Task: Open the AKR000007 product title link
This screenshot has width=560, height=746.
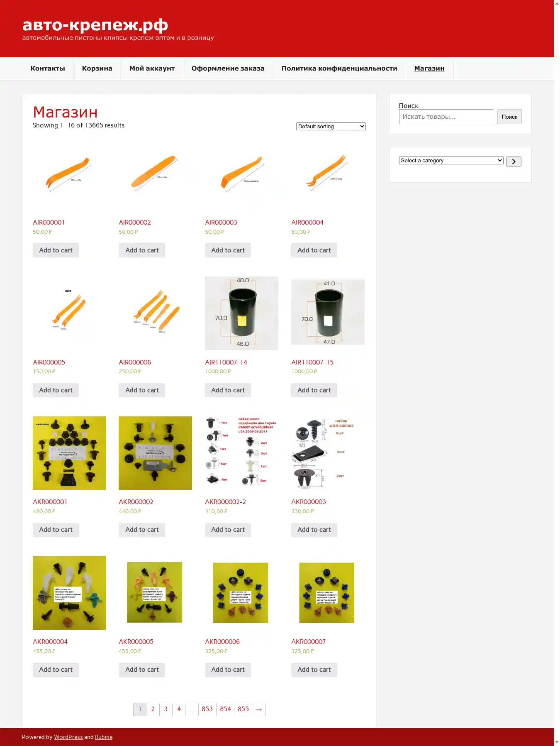Action: click(308, 642)
